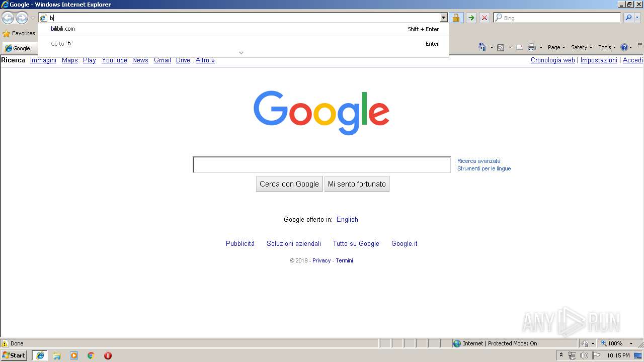The image size is (644, 362).
Task: Open the Gmail link
Action: 163,60
